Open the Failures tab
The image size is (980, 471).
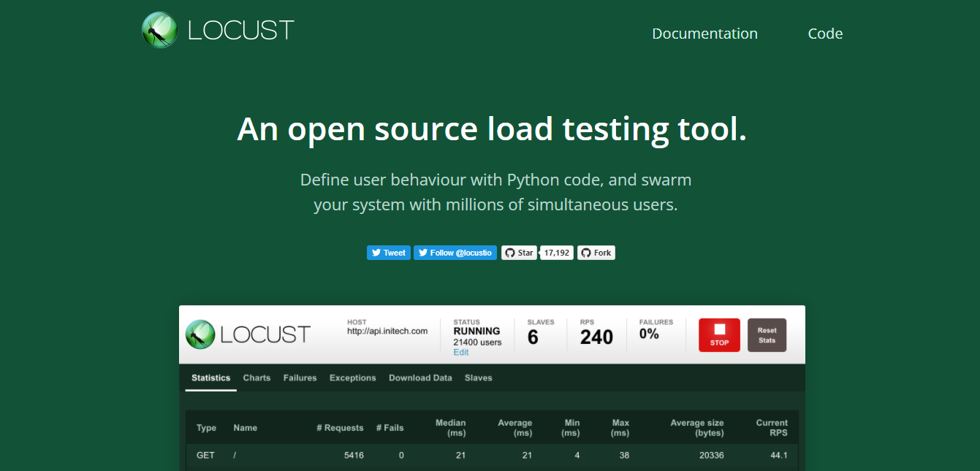(x=300, y=378)
